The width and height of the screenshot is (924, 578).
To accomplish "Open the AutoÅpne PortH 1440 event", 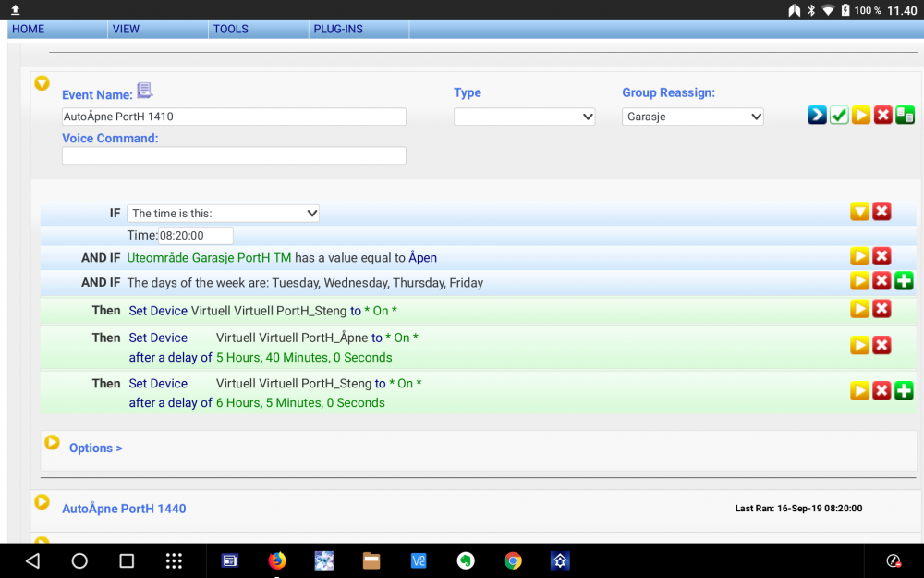I will point(124,509).
